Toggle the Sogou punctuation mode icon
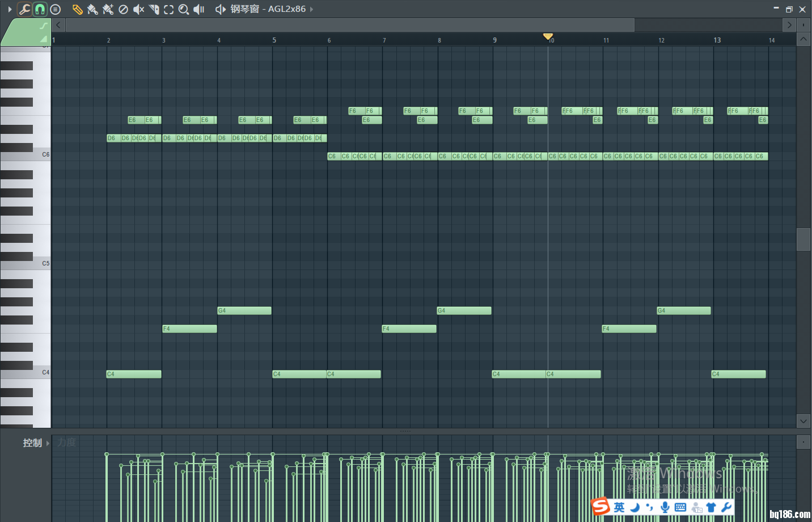 click(x=650, y=507)
